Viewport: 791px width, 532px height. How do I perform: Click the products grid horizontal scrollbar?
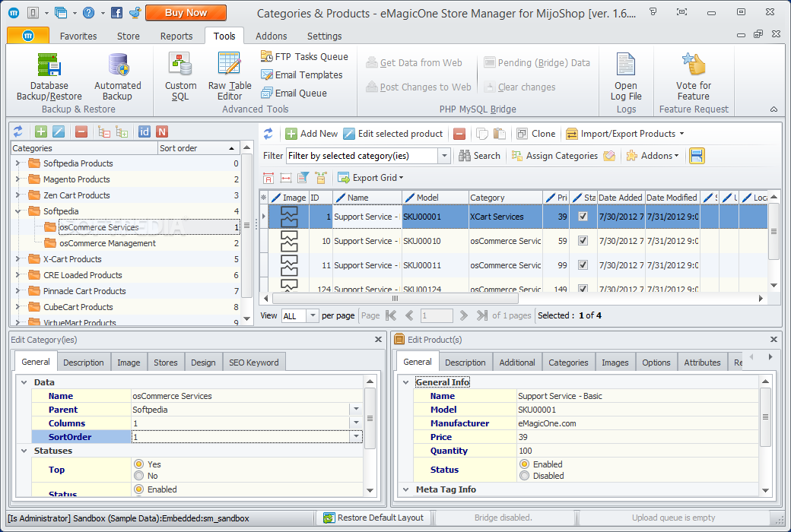tap(395, 299)
